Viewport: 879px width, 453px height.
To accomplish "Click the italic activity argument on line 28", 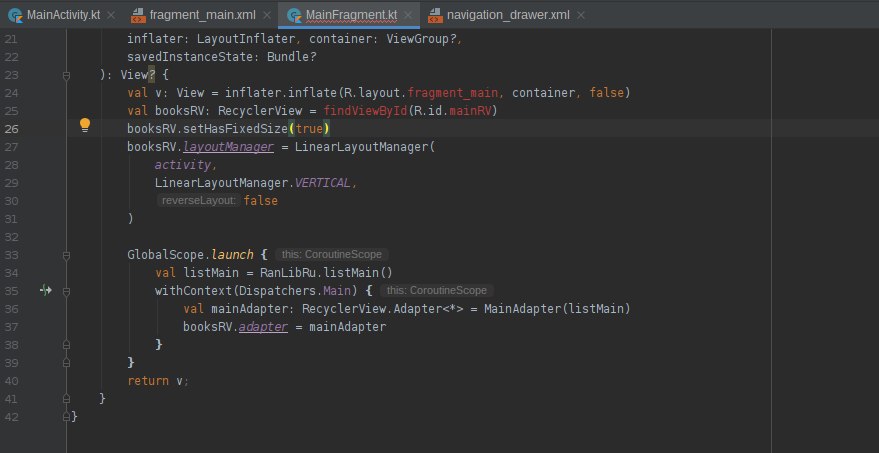I will 183,165.
